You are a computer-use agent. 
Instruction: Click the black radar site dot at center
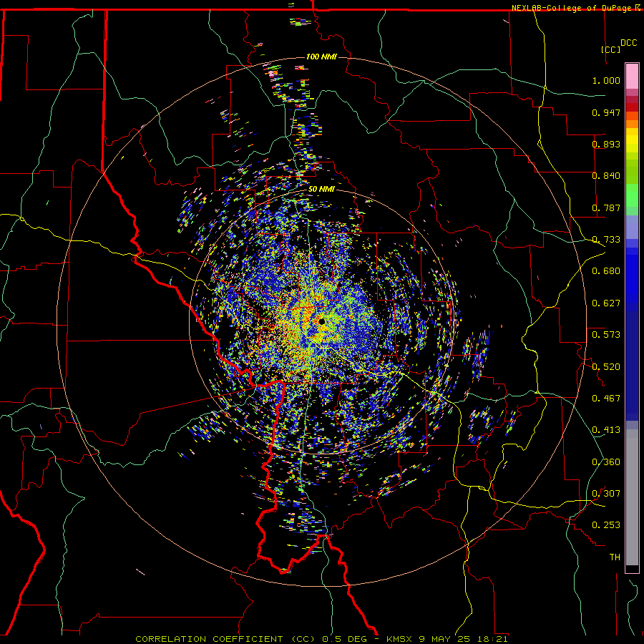click(321, 321)
